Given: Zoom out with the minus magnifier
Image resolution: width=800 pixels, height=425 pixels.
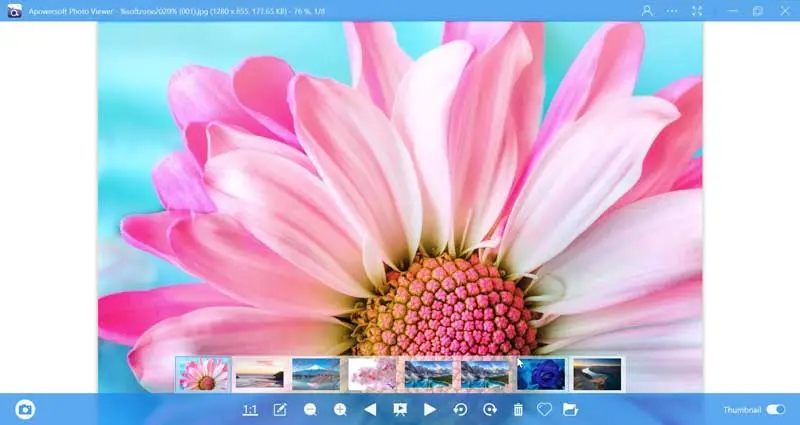Looking at the screenshot, I should tap(310, 410).
